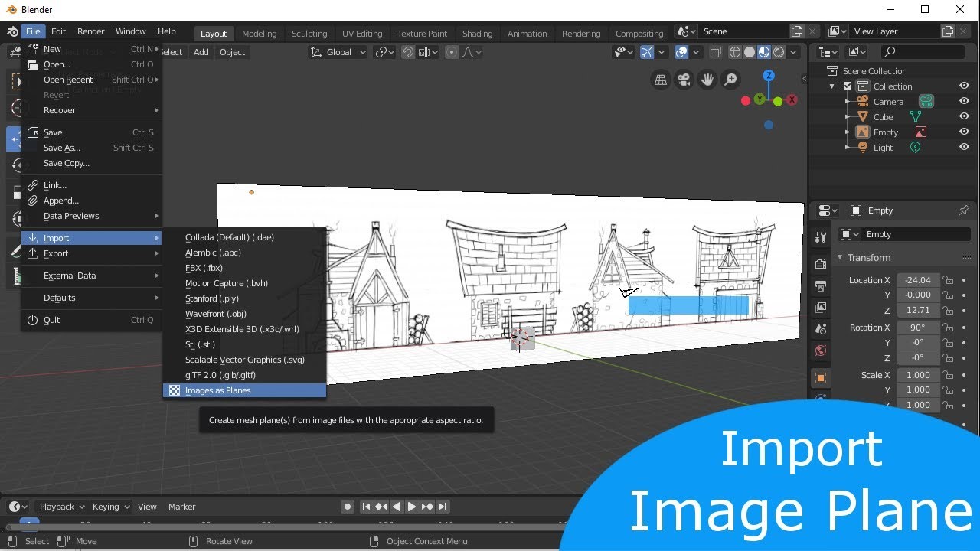Toggle visibility of Collection
This screenshot has width=980, height=551.
pyautogui.click(x=964, y=86)
